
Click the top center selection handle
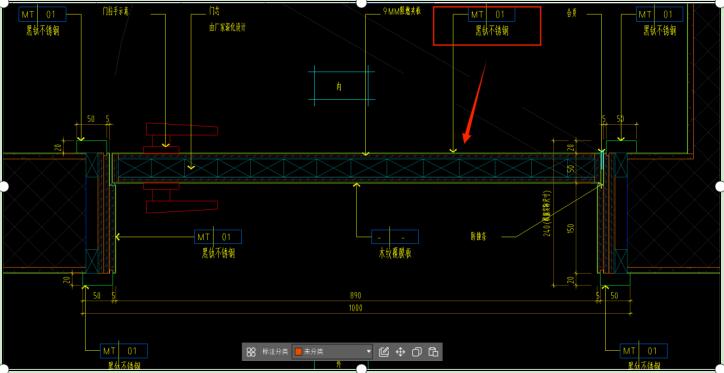pos(362,3)
